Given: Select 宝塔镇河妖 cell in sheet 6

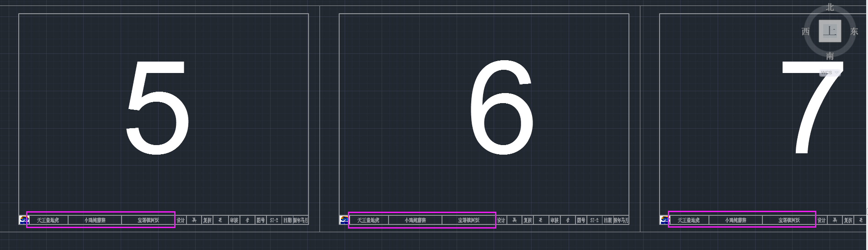Looking at the screenshot, I should [469, 220].
